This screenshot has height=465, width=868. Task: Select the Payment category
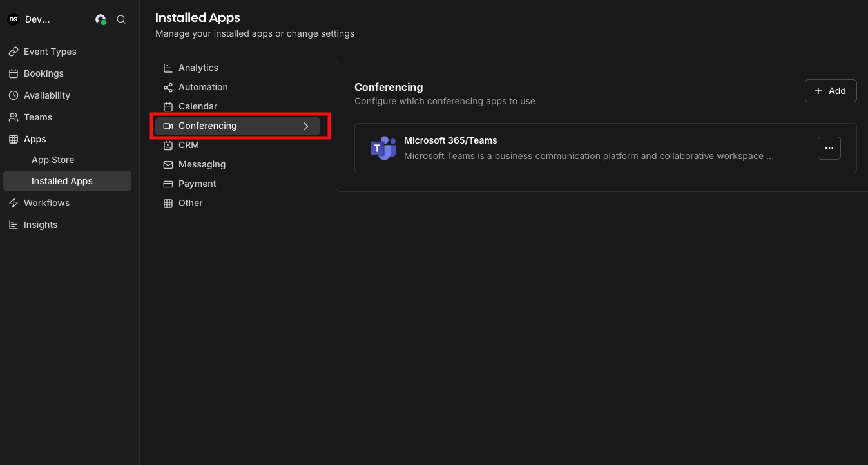point(197,184)
